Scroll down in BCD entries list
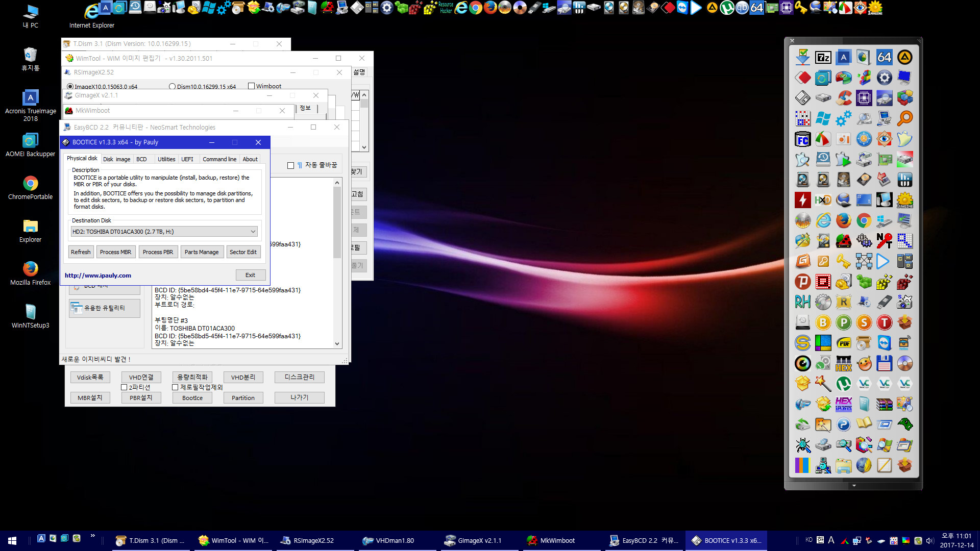This screenshot has width=980, height=551. 337,344
